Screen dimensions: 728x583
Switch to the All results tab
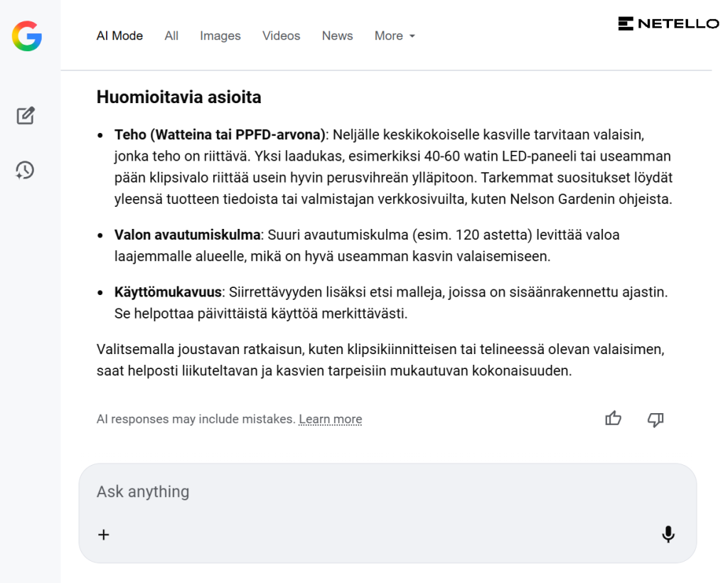coord(171,36)
